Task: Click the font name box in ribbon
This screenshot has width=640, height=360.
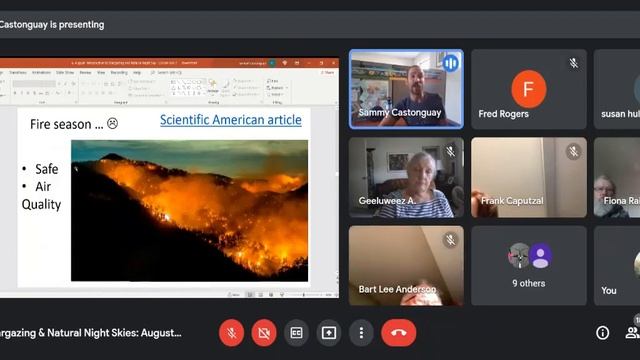Action: [34, 84]
